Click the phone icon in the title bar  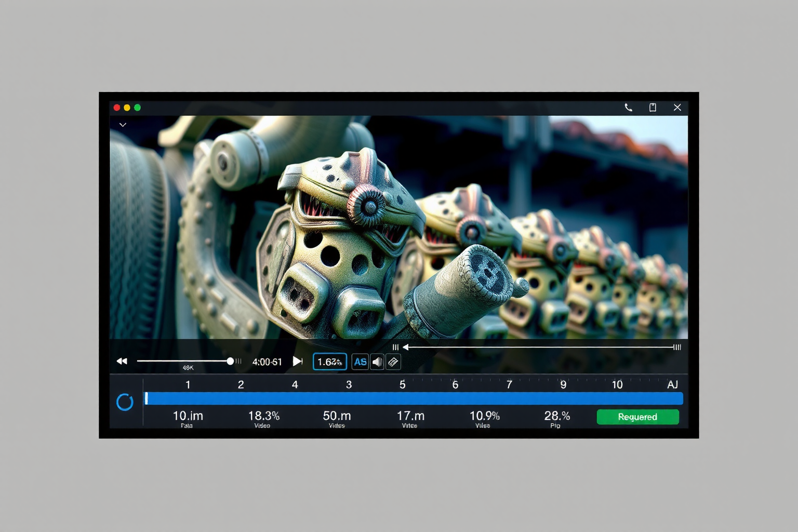coord(628,108)
